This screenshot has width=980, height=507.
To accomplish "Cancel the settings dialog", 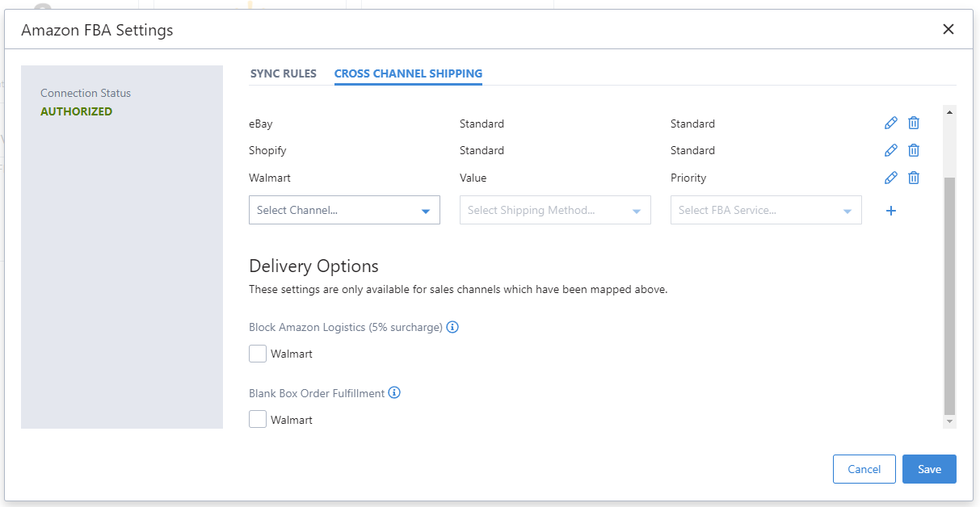I will click(864, 469).
